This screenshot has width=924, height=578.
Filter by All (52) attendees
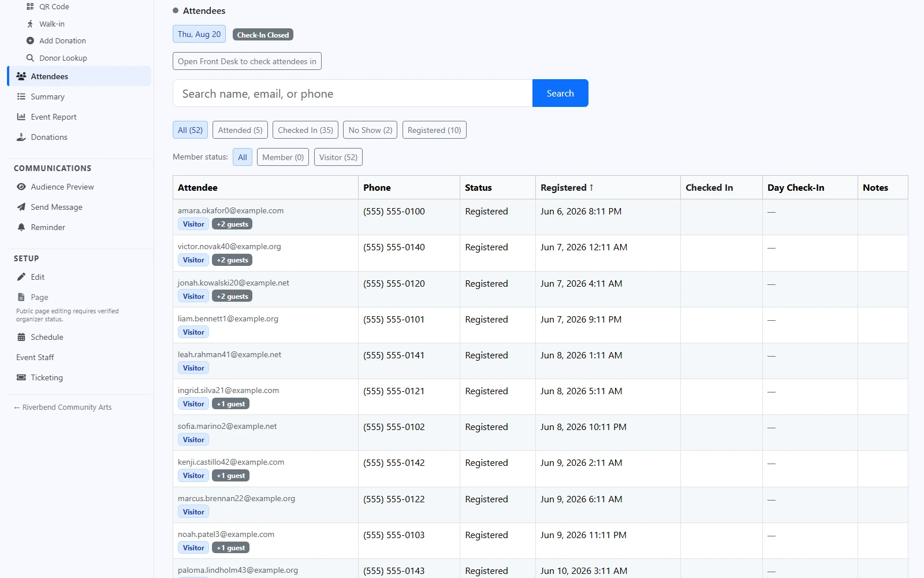[x=190, y=130]
